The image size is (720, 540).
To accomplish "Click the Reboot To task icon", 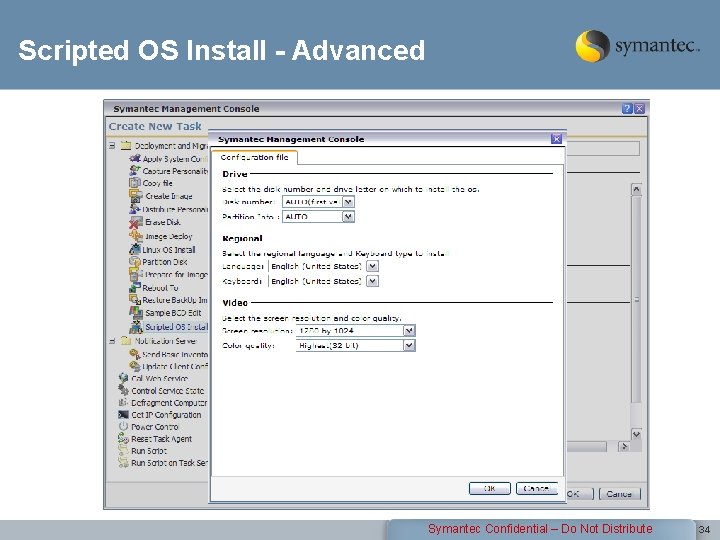I will [x=135, y=287].
